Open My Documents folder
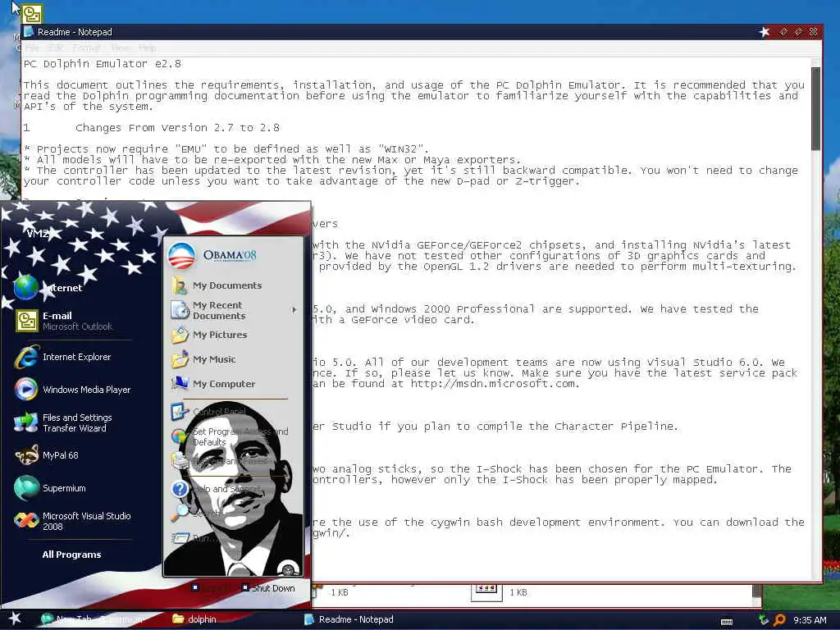Image resolution: width=840 pixels, height=630 pixels. (x=217, y=285)
